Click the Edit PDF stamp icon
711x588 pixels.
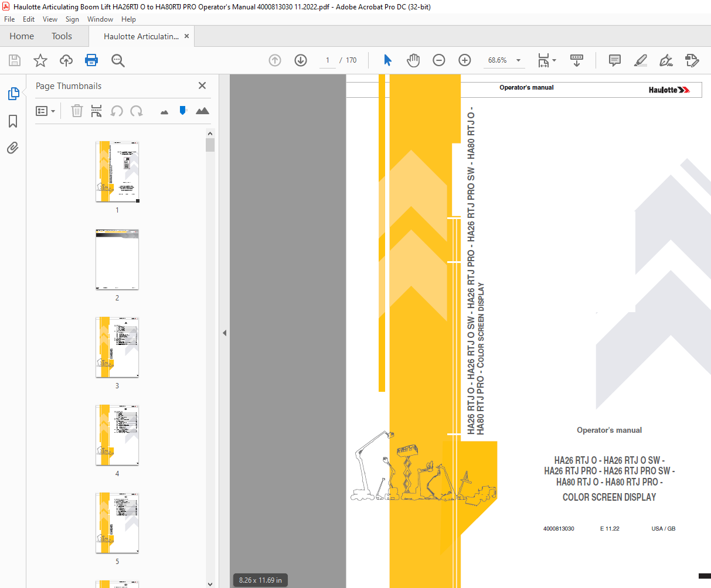click(692, 60)
